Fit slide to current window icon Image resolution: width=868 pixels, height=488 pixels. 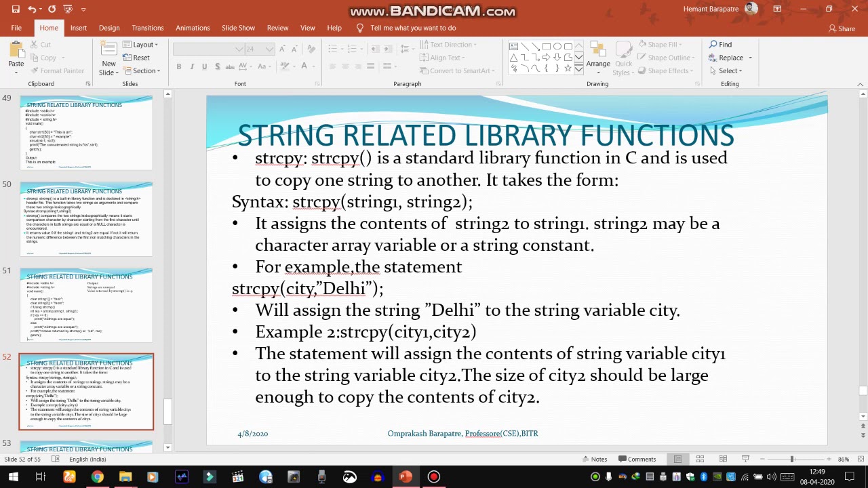[x=860, y=459]
